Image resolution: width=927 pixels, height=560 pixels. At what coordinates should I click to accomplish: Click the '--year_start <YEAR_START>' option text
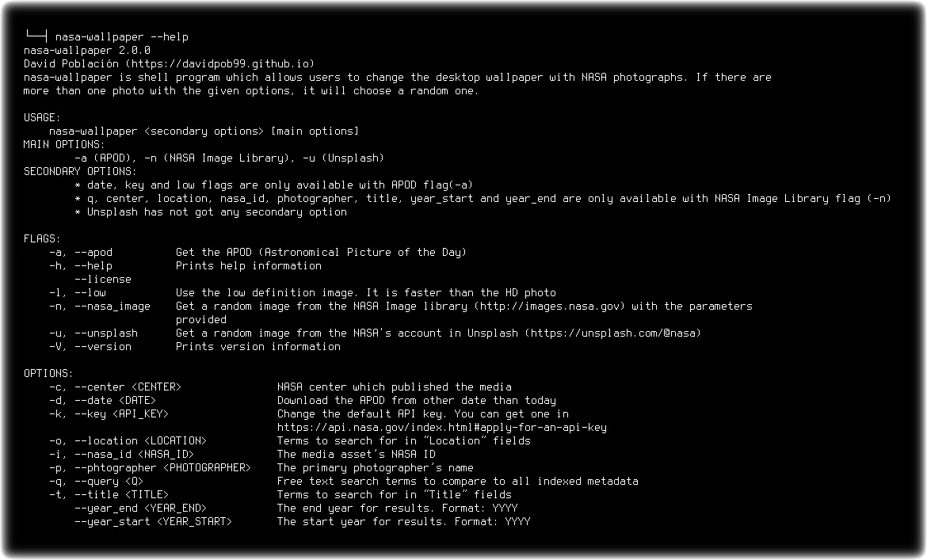tap(153, 522)
